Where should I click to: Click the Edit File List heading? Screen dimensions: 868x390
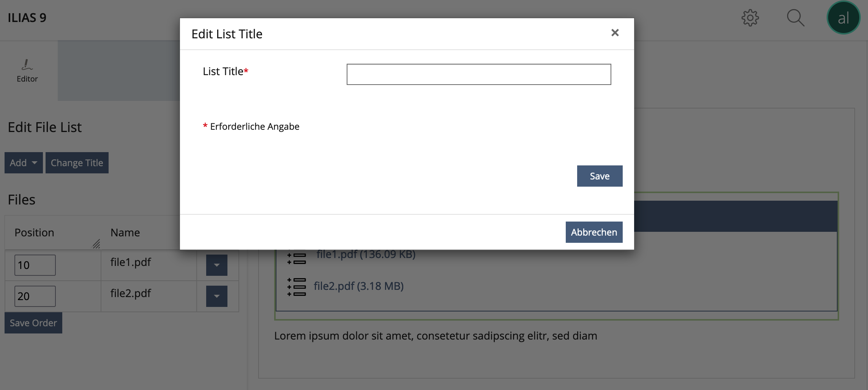coord(45,127)
